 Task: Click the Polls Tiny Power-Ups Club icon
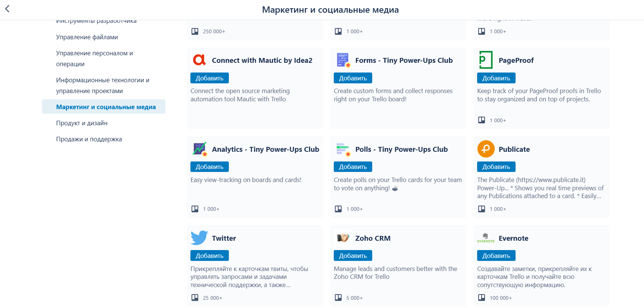[343, 149]
